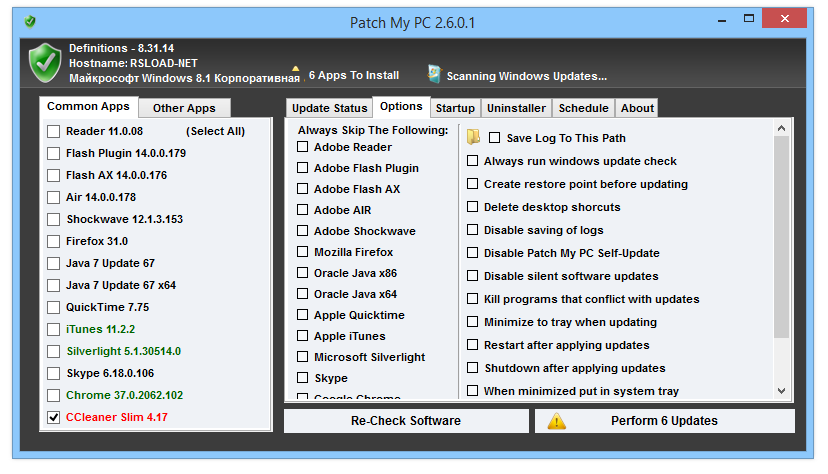
Task: Toggle Disable Patch My PC Self-Update
Action: (x=473, y=253)
